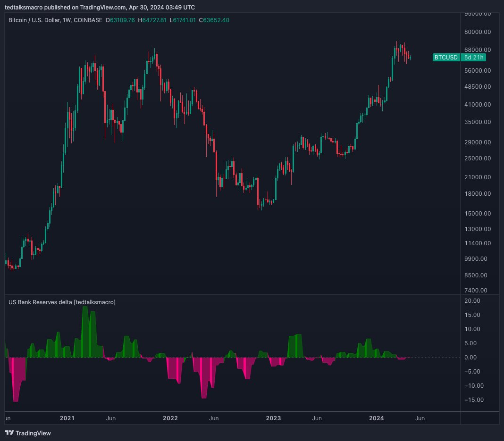Click the Jun label after 2024
The width and height of the screenshot is (504, 441).
coord(420,418)
